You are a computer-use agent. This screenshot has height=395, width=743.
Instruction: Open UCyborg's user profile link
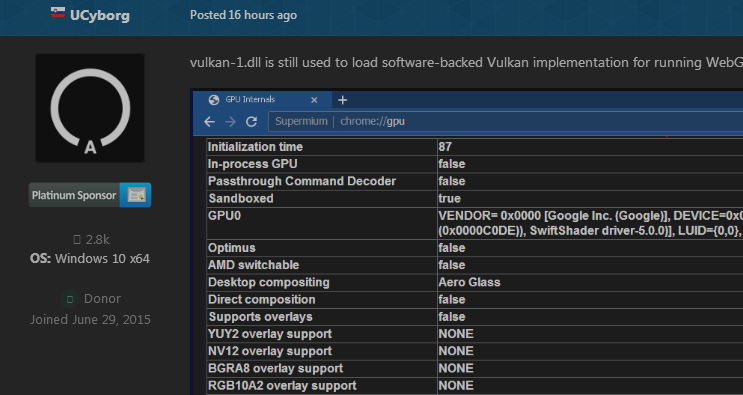(x=100, y=16)
